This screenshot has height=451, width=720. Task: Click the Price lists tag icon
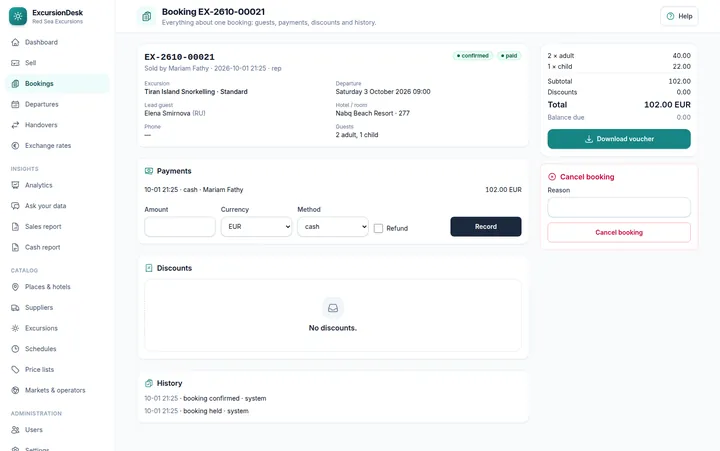point(15,369)
